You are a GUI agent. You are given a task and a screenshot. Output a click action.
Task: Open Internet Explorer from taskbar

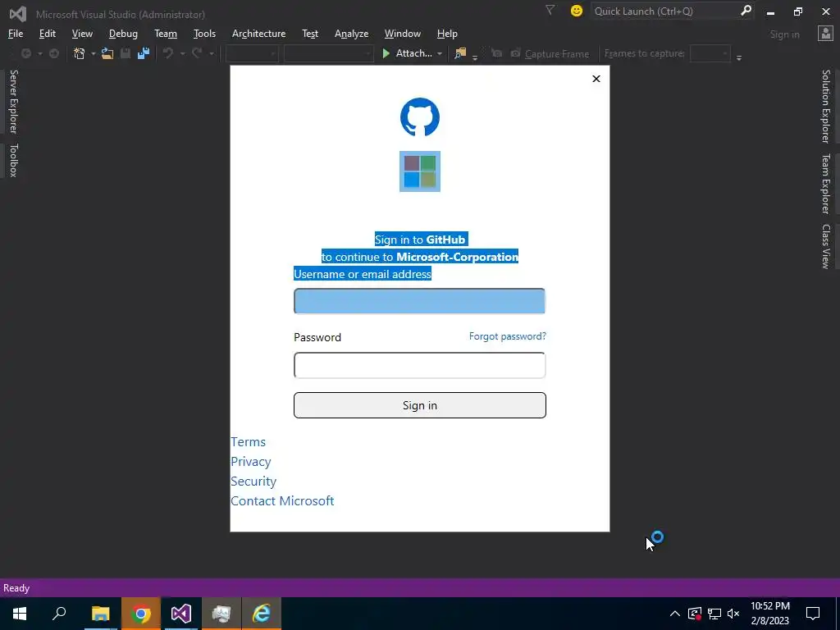(x=262, y=614)
